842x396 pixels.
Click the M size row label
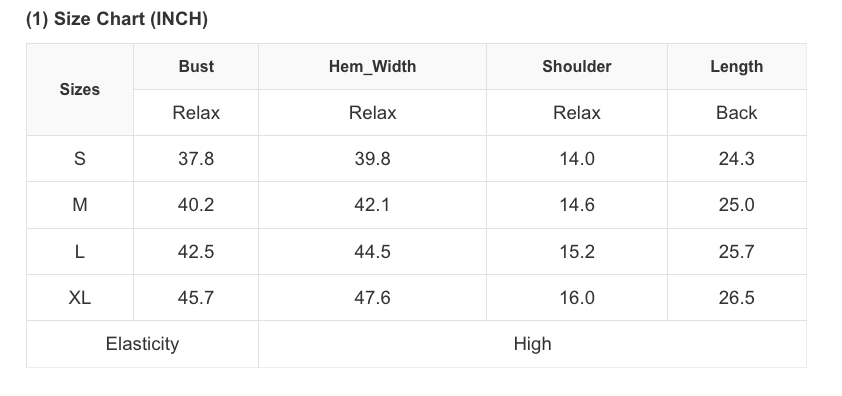coord(79,205)
